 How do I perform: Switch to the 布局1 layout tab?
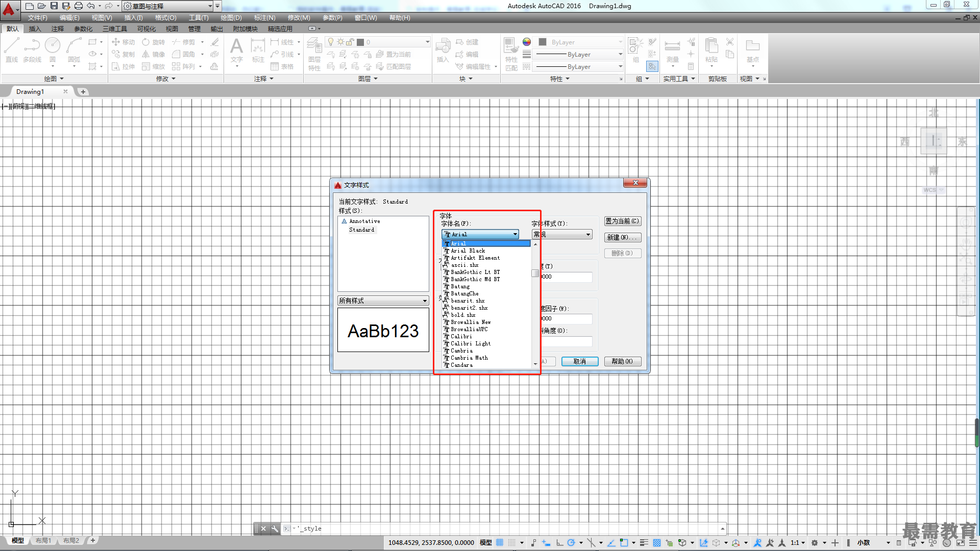pos(43,540)
